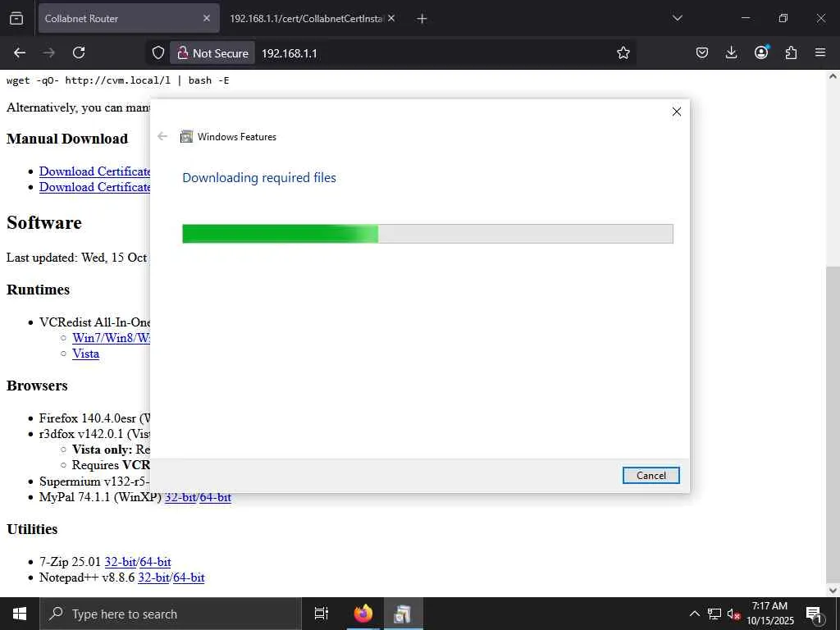Download MyPal 32-bit link

pyautogui.click(x=180, y=497)
